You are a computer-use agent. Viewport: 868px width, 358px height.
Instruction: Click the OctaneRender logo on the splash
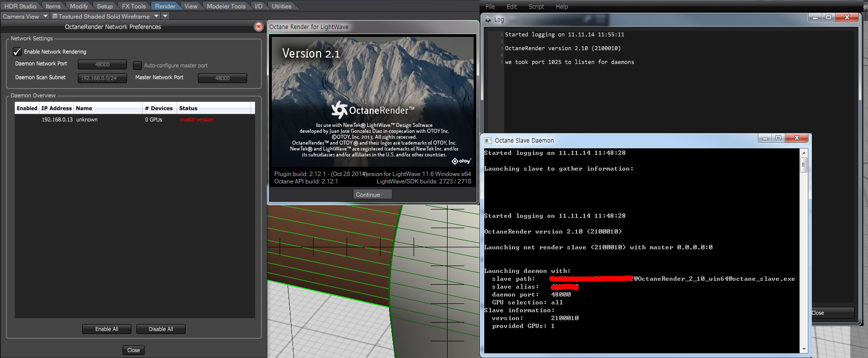[373, 110]
